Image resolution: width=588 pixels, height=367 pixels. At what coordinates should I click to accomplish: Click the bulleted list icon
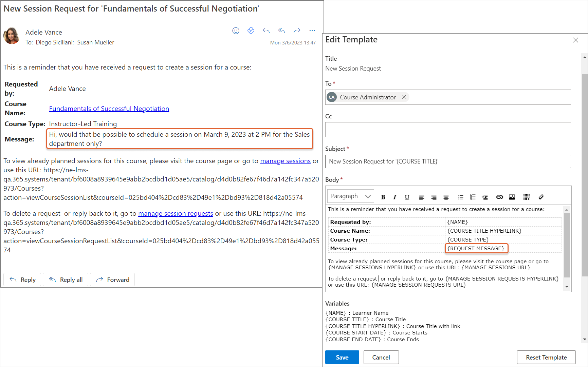[460, 197]
